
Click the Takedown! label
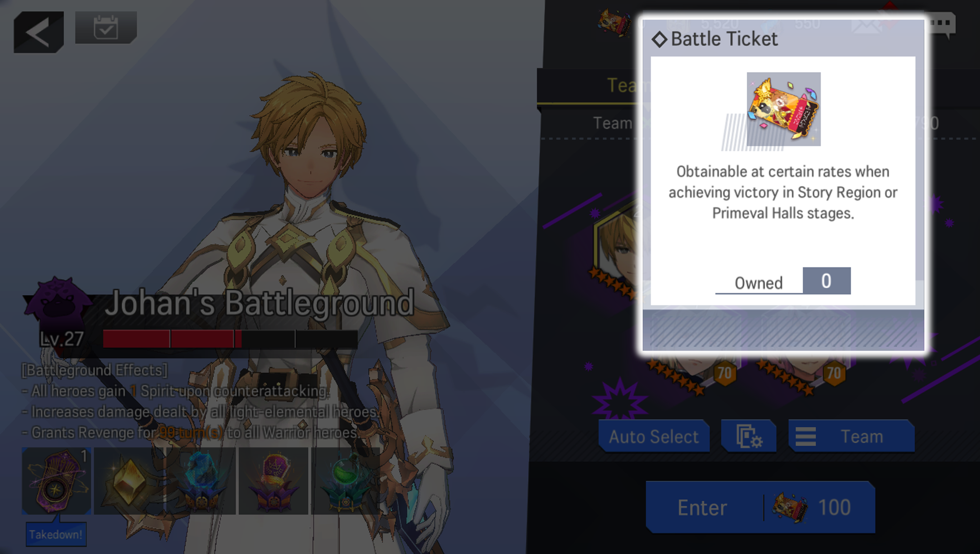point(56,534)
